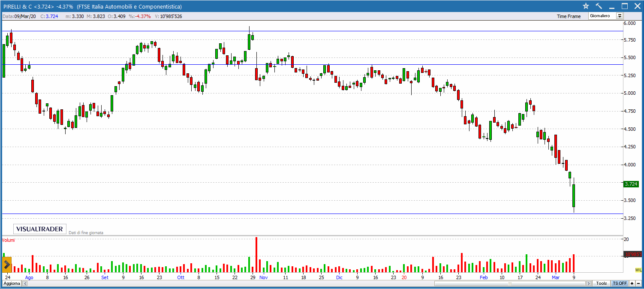644x289 pixels.
Task: Click the M: 3.823 maximum value
Action: tap(96, 16)
